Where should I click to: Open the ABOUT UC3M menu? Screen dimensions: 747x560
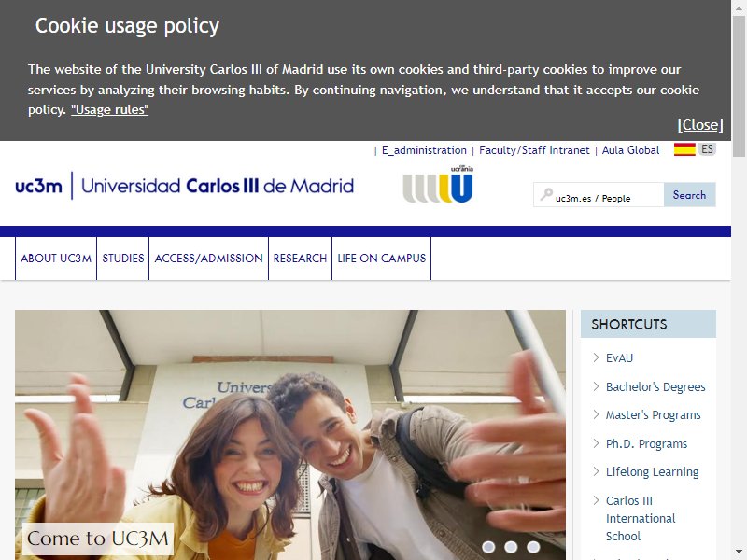tap(56, 259)
